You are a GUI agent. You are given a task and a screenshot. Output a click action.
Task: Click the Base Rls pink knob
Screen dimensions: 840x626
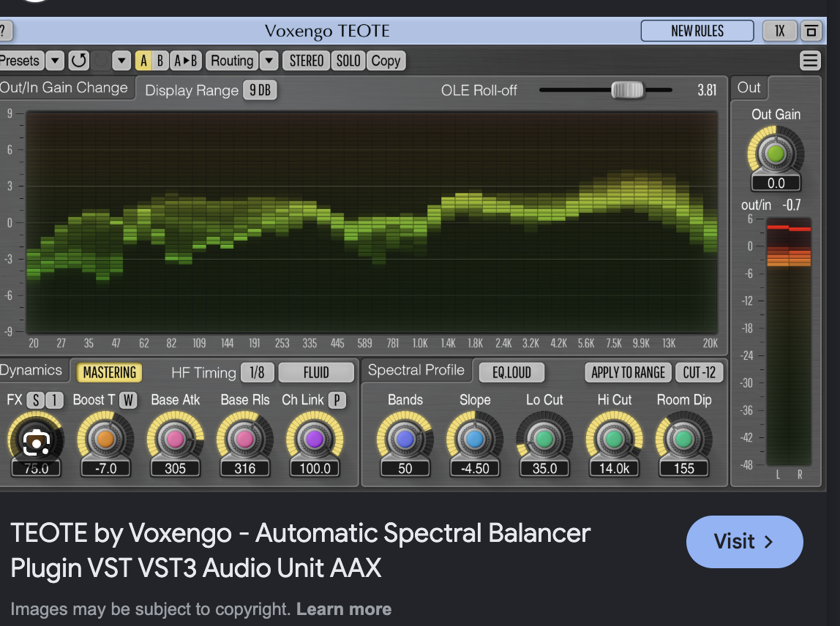(x=245, y=439)
